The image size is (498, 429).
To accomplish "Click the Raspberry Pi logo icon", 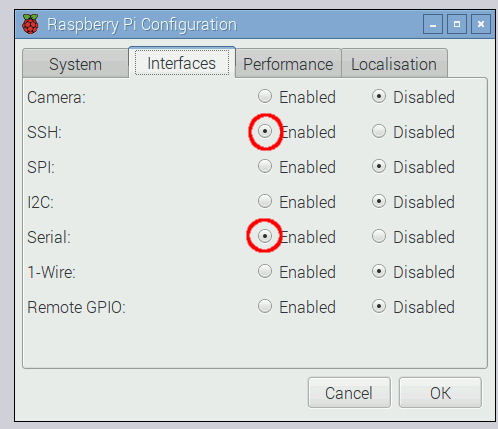I will click(x=30, y=24).
